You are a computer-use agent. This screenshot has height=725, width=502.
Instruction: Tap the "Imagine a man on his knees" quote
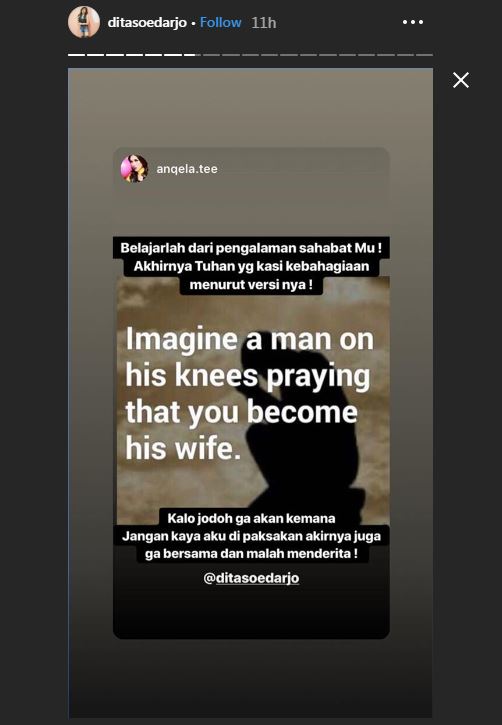pos(250,393)
